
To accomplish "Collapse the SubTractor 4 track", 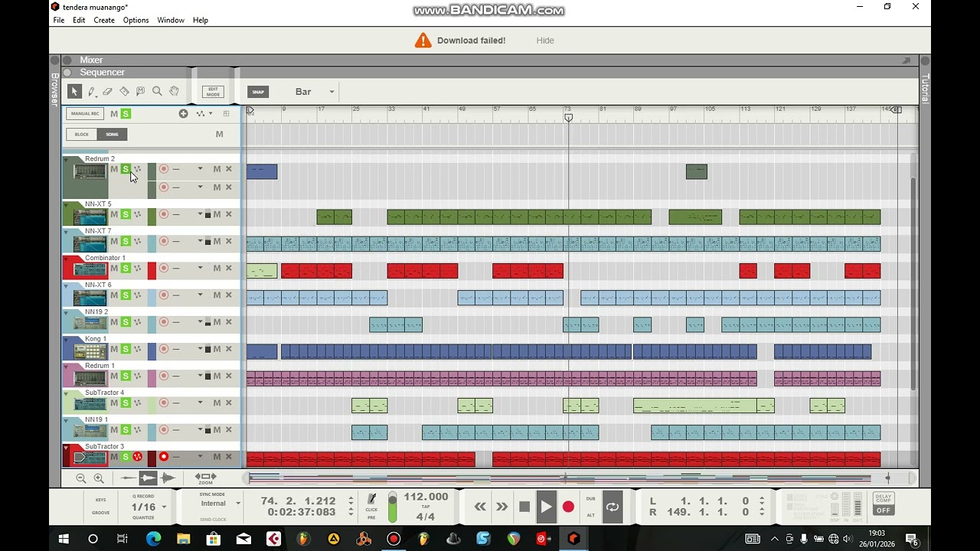I will (x=66, y=393).
